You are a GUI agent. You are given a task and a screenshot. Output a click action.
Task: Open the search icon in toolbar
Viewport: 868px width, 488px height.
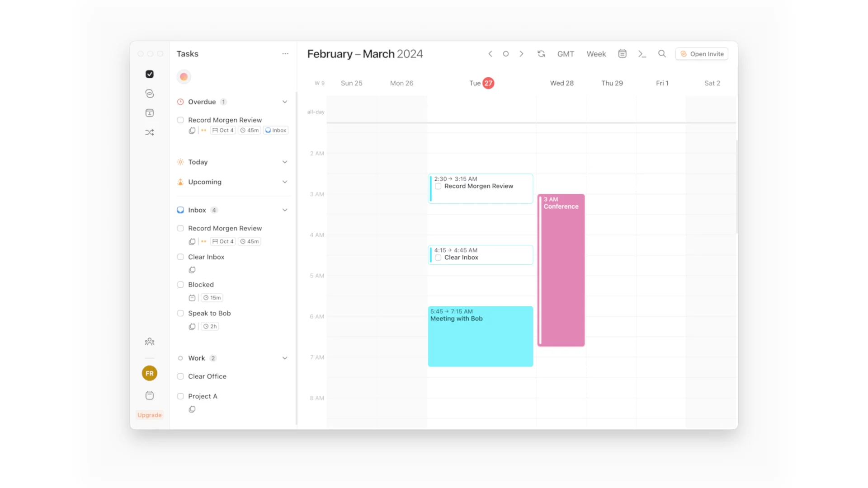click(662, 54)
